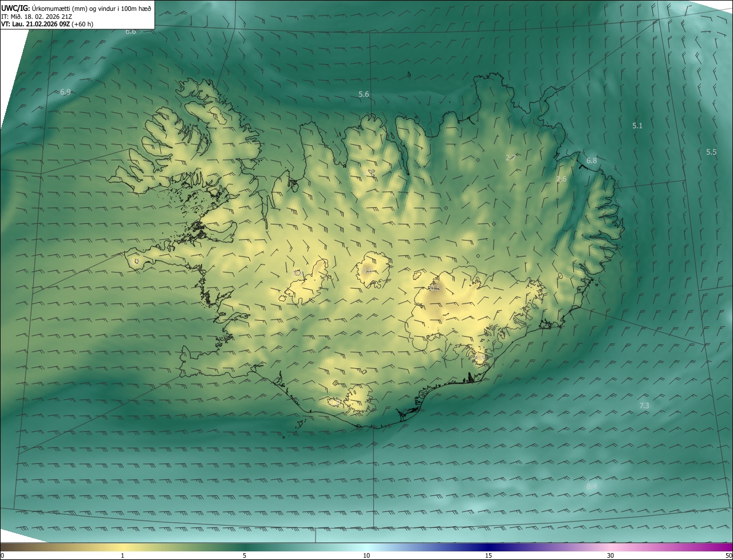Click the 2.7 value label over northeast Iceland
Screen dimensions: 733x560
[511, 157]
